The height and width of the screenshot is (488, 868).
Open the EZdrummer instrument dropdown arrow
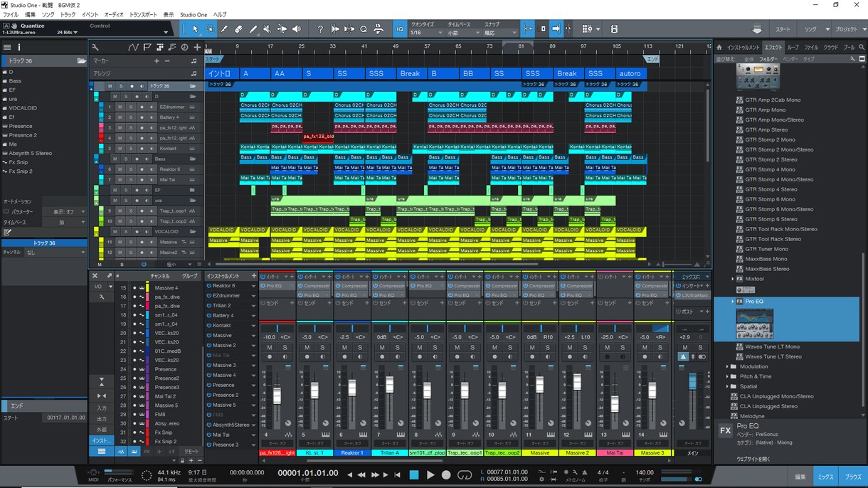pyautogui.click(x=253, y=296)
